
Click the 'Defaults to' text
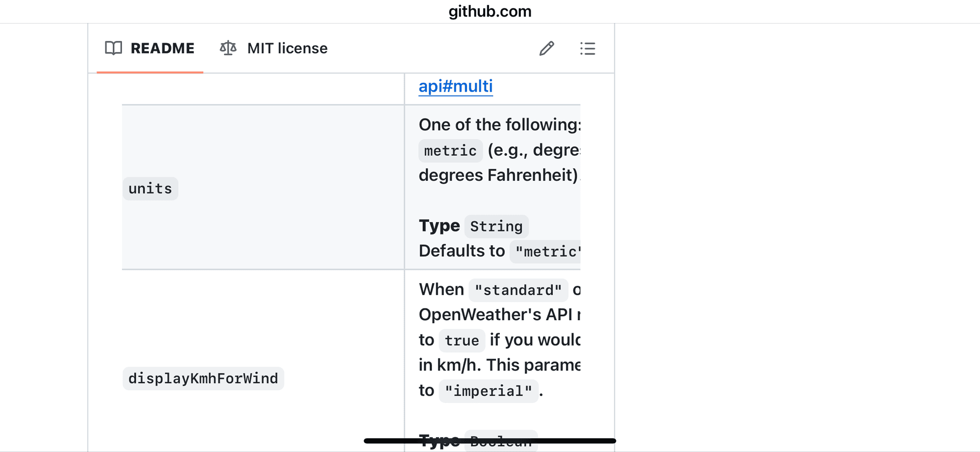[462, 251]
